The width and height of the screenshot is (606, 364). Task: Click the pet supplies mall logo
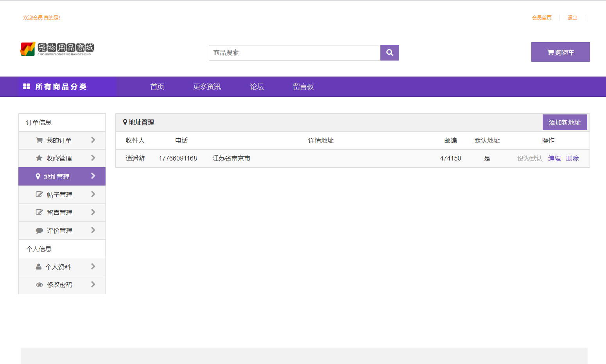point(57,49)
